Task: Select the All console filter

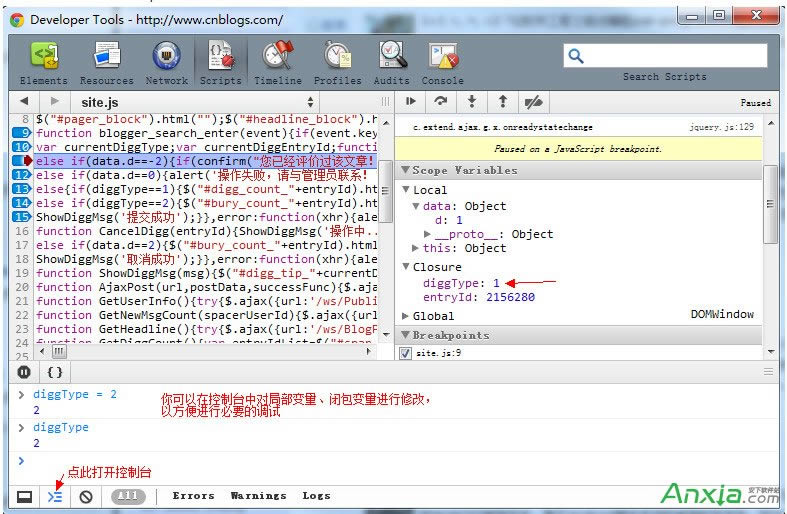Action: point(128,496)
